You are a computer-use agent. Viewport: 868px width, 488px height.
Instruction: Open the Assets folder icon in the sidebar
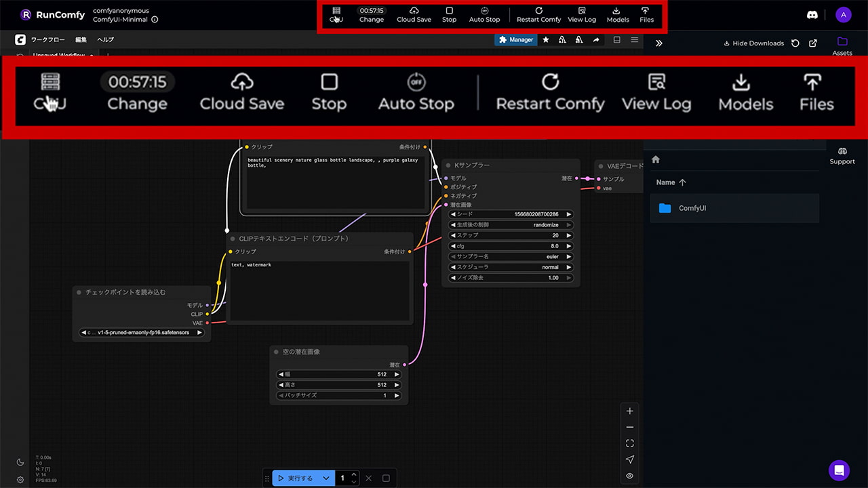[842, 42]
